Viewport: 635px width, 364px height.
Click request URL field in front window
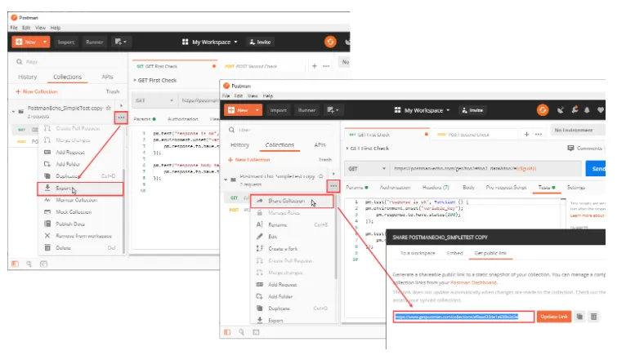486,169
